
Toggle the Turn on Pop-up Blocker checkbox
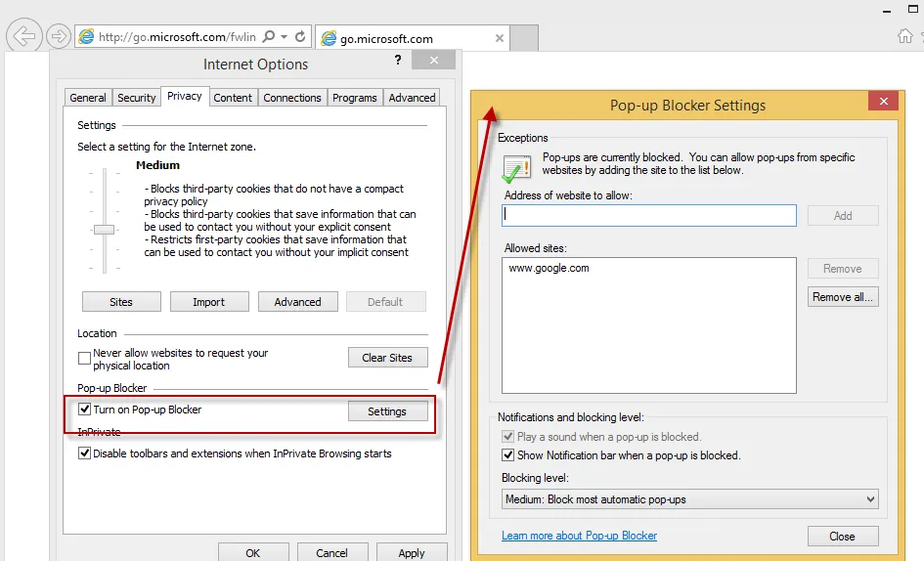[x=84, y=409]
